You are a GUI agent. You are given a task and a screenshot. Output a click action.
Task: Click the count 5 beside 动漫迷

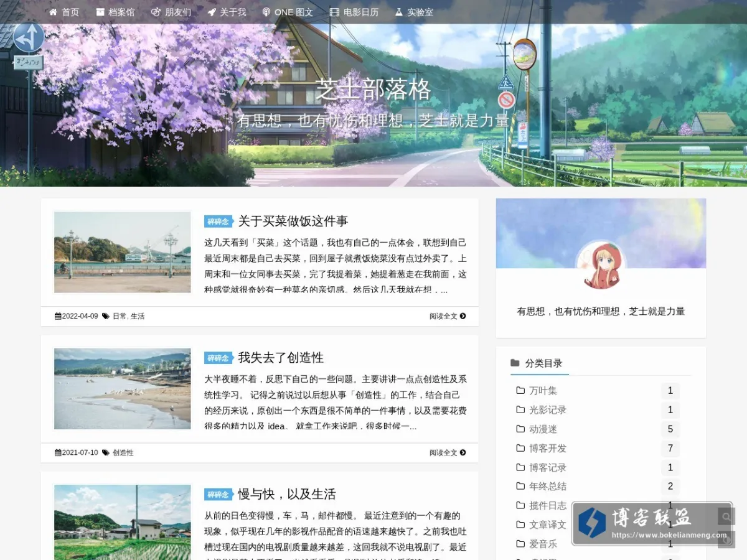coord(670,429)
